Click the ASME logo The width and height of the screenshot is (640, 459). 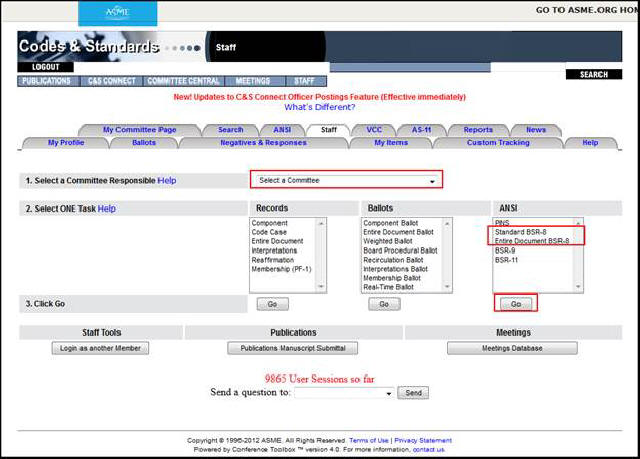[118, 12]
